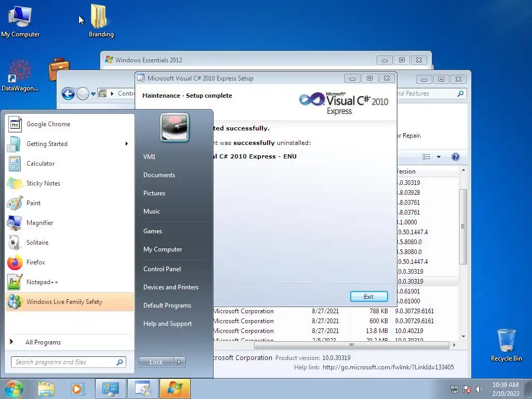Switch to Control Panel taskbar window
The width and height of the screenshot is (532, 399).
pyautogui.click(x=110, y=389)
